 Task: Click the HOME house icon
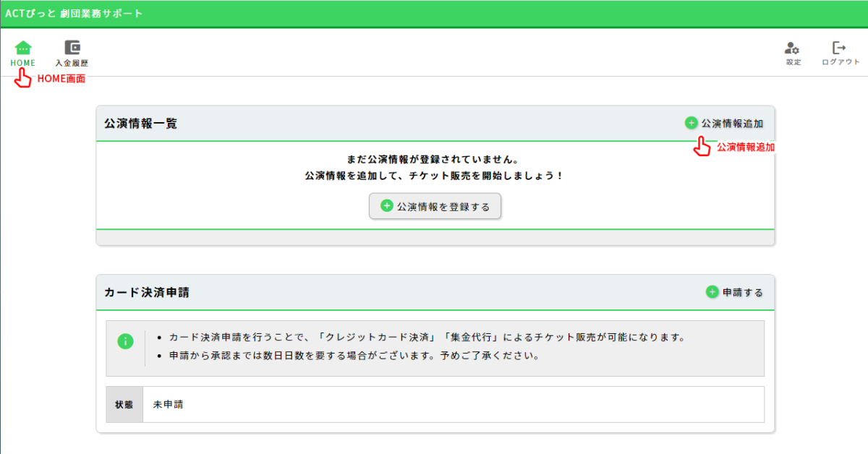click(23, 48)
